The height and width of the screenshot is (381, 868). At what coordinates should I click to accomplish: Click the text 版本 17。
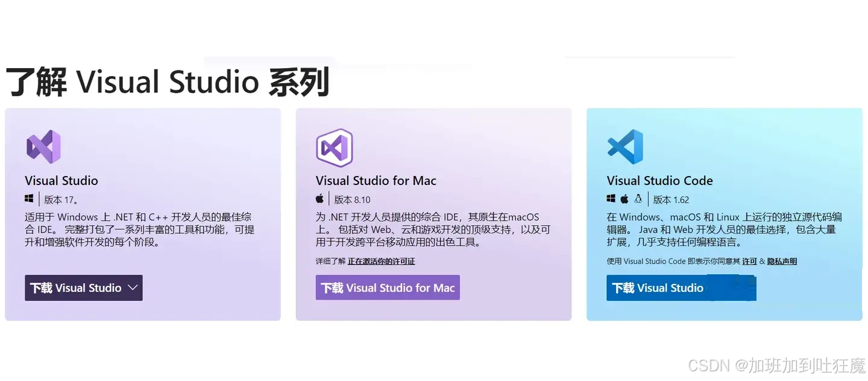(x=61, y=200)
